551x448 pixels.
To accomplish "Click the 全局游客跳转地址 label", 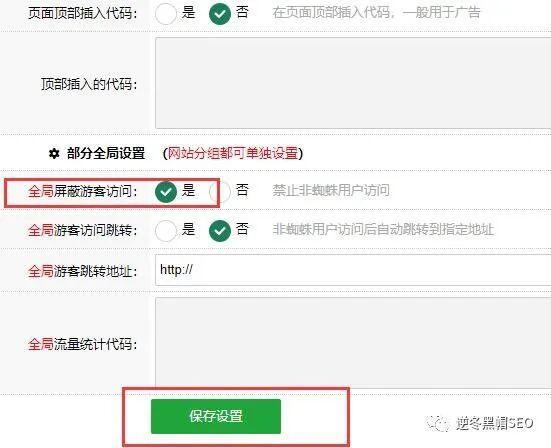I will pos(83,271).
